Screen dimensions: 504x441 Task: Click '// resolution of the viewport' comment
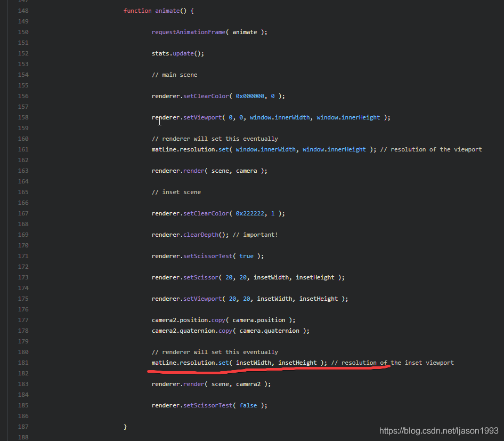tap(431, 149)
